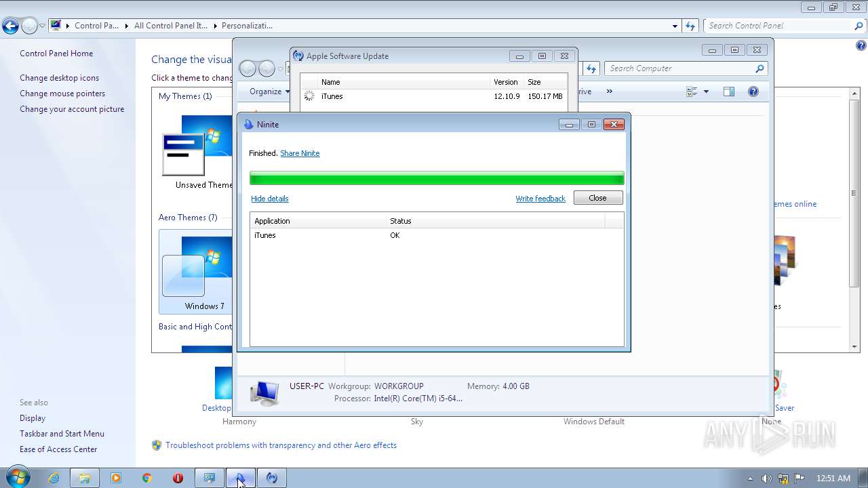This screenshot has width=868, height=488.
Task: Click the Control Panel forward button
Action: pos(29,26)
